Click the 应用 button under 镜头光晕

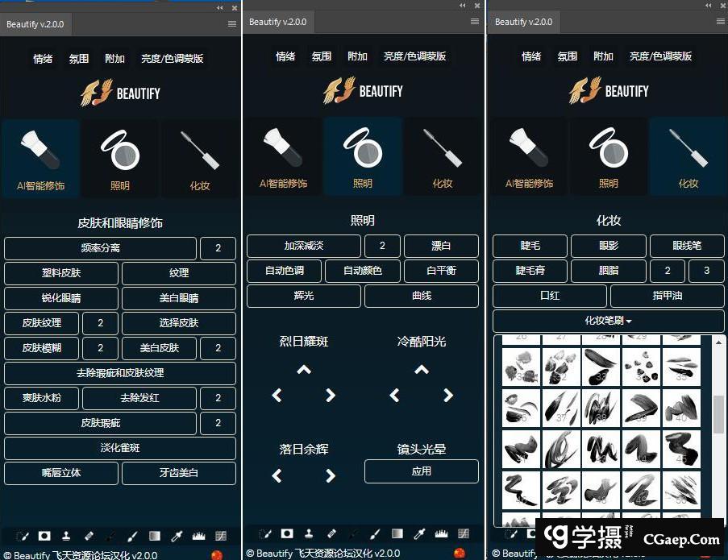(x=421, y=471)
